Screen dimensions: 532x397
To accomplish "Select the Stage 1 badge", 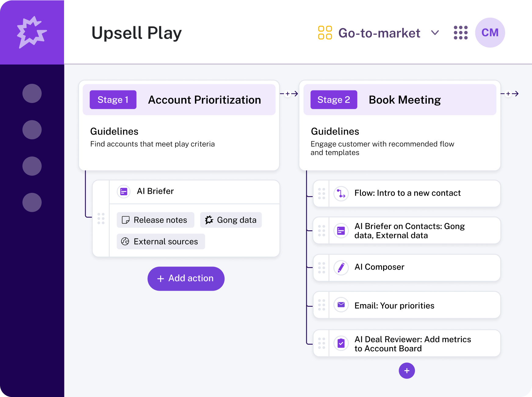I will click(x=113, y=99).
